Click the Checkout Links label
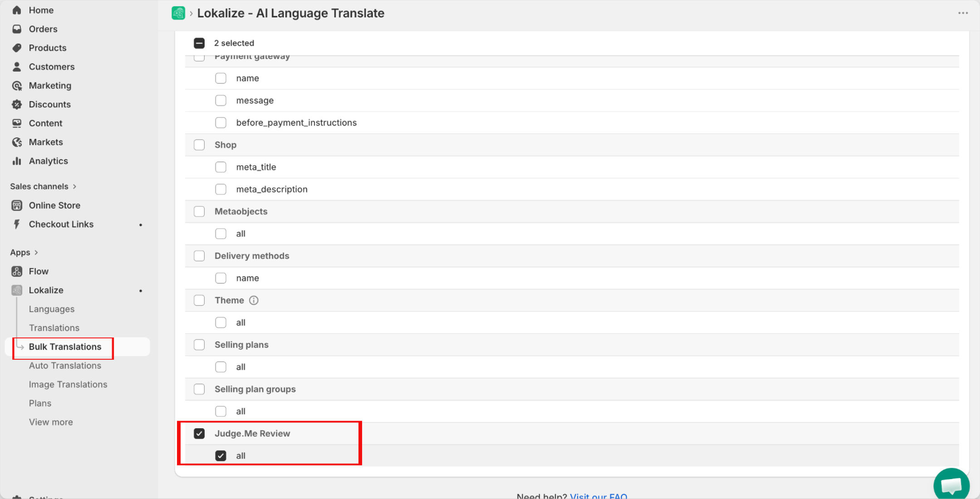The height and width of the screenshot is (499, 980). tap(61, 224)
